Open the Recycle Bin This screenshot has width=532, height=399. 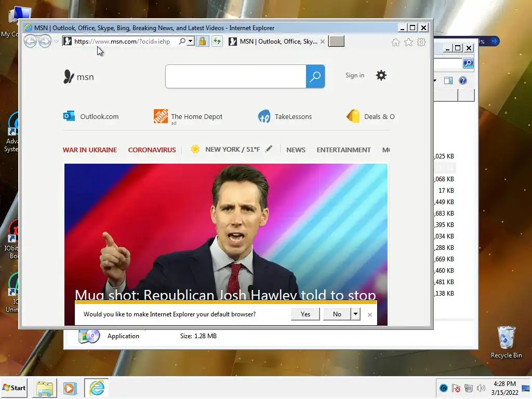pos(506,342)
